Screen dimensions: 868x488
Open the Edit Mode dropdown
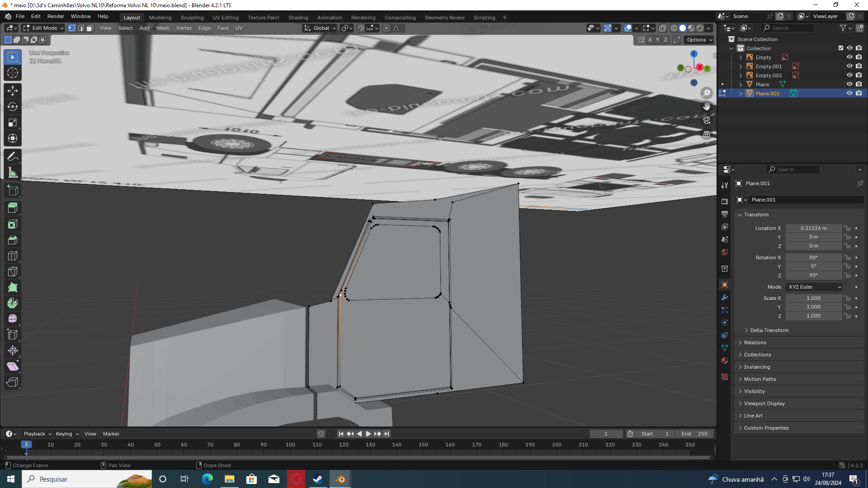[x=43, y=28]
